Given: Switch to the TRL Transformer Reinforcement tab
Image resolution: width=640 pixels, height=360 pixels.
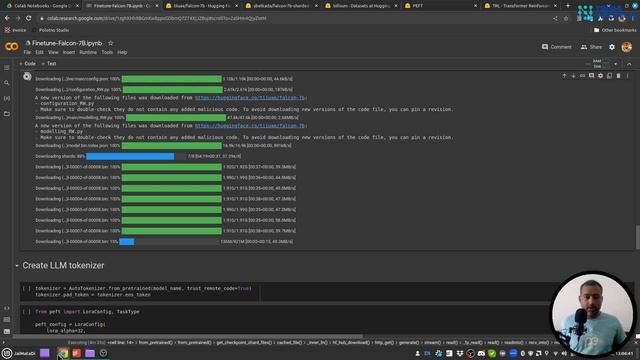Looking at the screenshot, I should (x=520, y=6).
